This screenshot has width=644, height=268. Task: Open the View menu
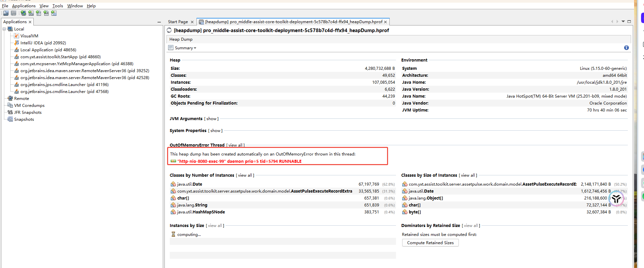(x=44, y=6)
